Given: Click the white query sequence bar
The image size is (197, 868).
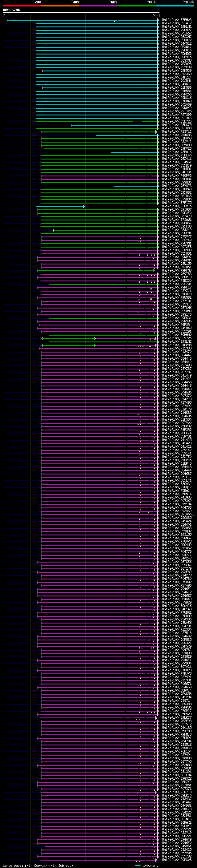Looking at the screenshot, I should click(81, 13).
